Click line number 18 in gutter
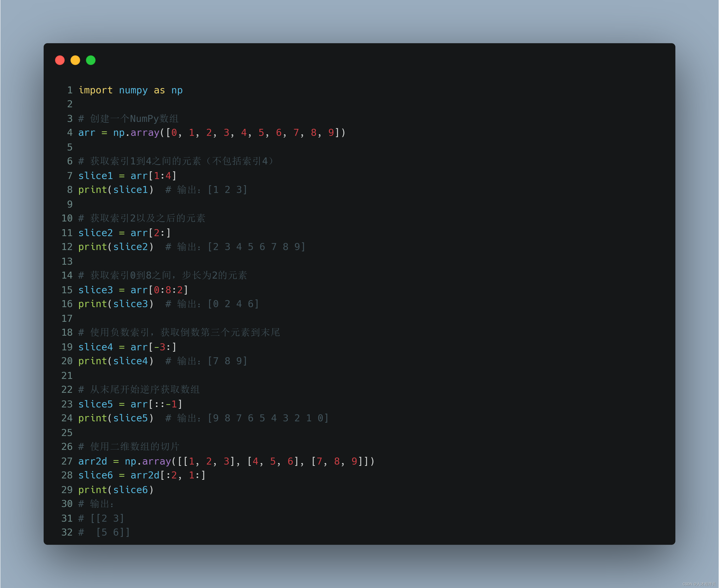This screenshot has width=719, height=588. [67, 332]
